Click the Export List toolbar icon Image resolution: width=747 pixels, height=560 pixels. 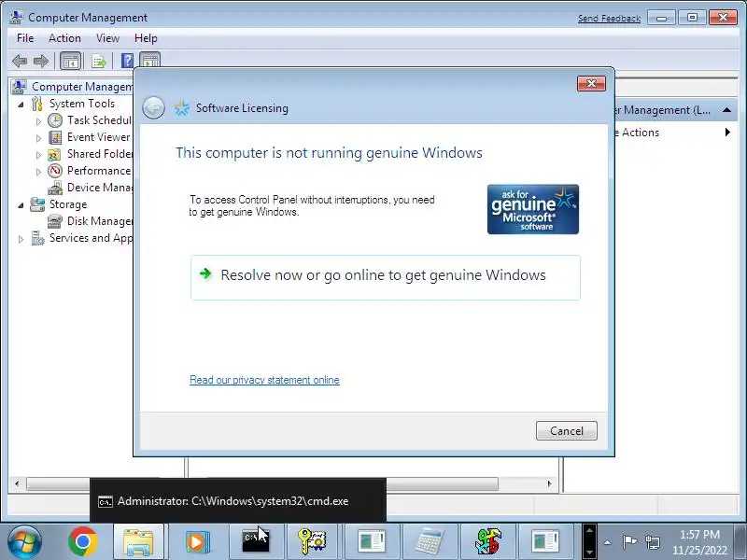coord(99,61)
